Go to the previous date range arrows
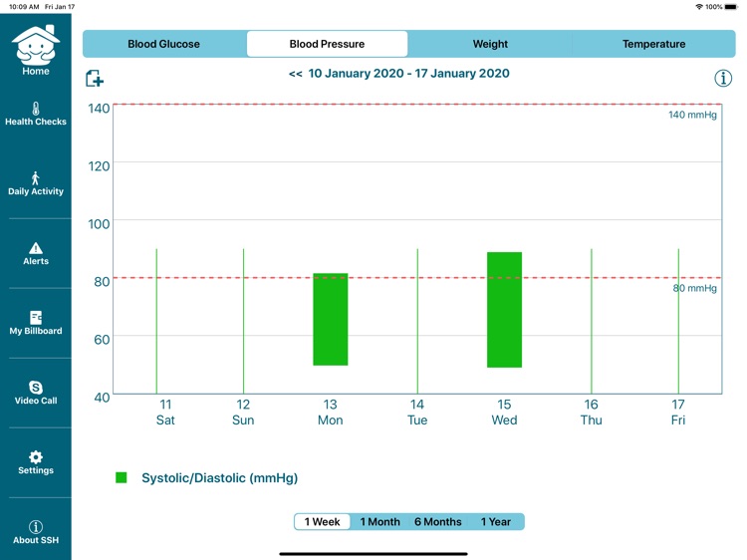The height and width of the screenshot is (560, 747). pos(296,74)
